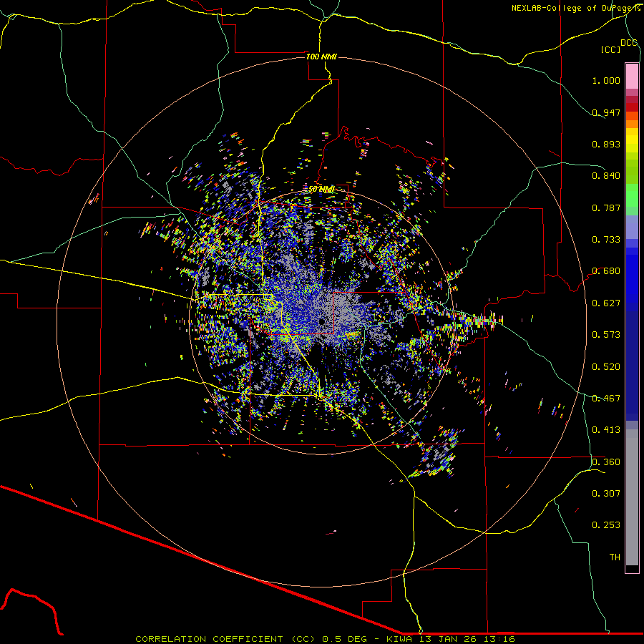Click the 0.413 scale value
644x644 pixels.
[606, 430]
